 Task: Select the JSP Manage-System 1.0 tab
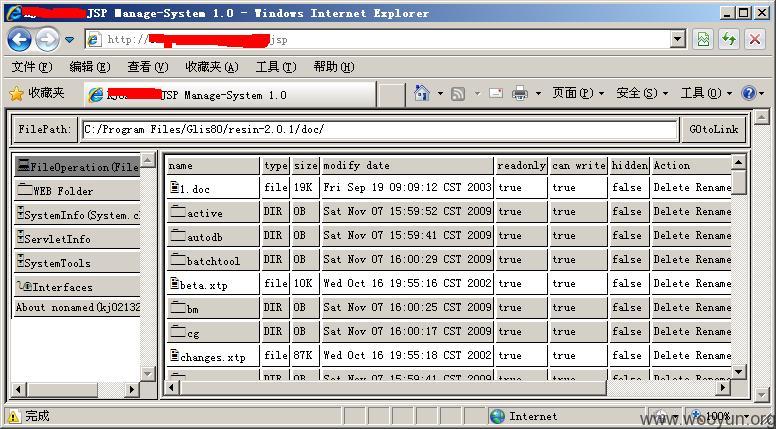[x=230, y=95]
